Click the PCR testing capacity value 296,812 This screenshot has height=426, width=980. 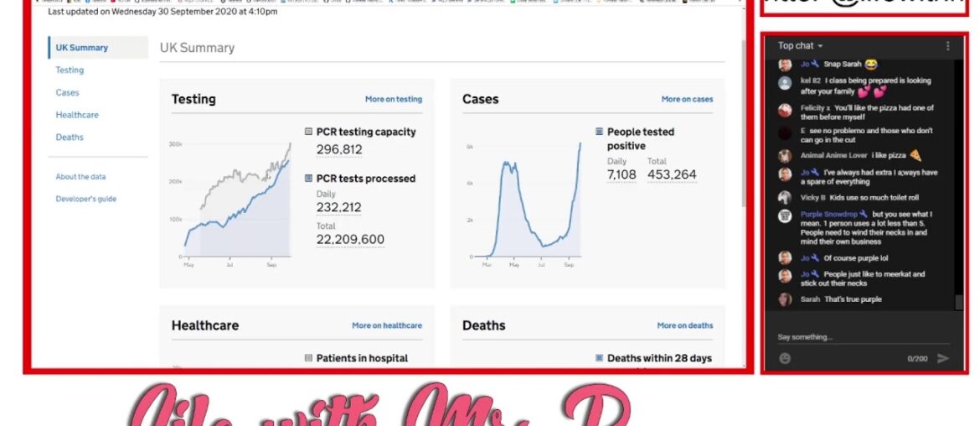tap(339, 150)
